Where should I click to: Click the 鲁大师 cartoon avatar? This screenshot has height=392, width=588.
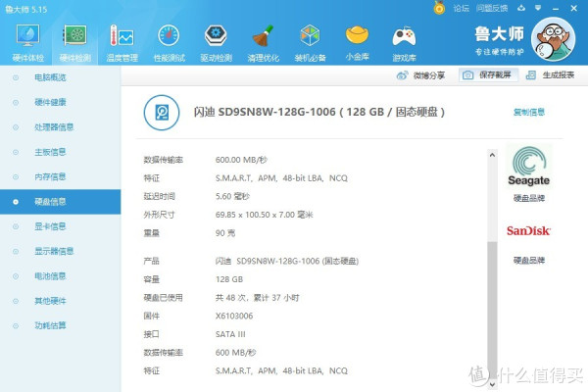coord(554,39)
